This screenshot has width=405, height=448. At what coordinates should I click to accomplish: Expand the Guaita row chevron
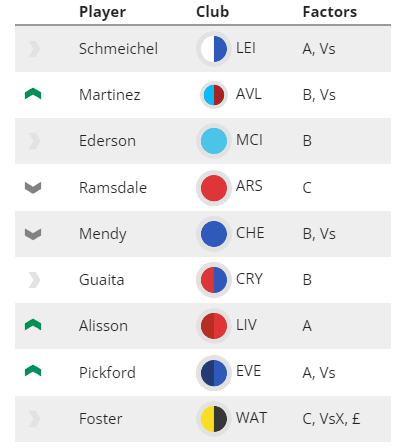pyautogui.click(x=34, y=280)
